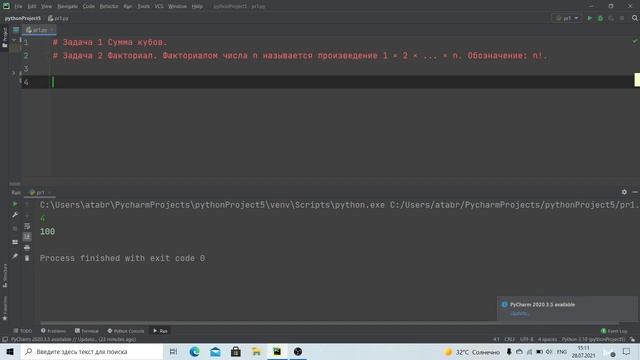Click the 100 output line in console
The height and width of the screenshot is (360, 640).
[47, 231]
